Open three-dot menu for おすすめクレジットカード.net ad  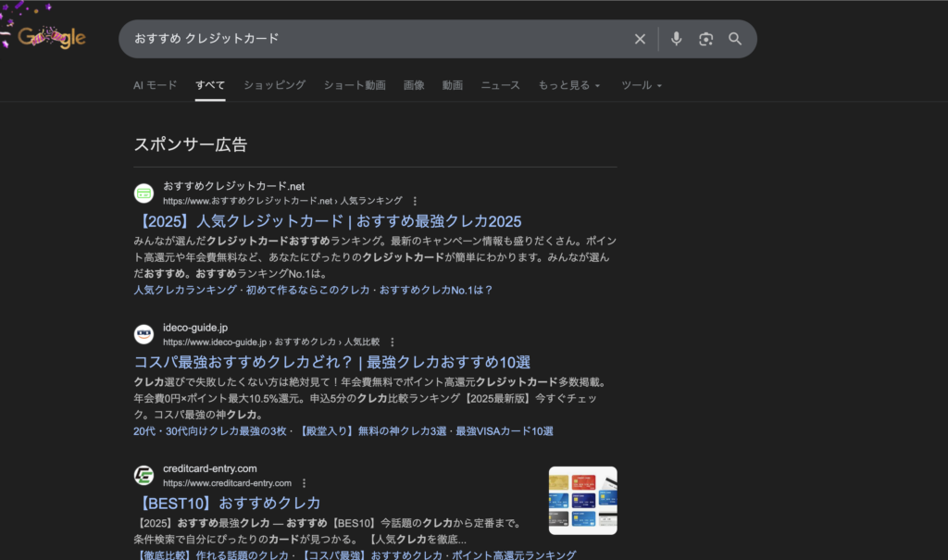tap(415, 201)
